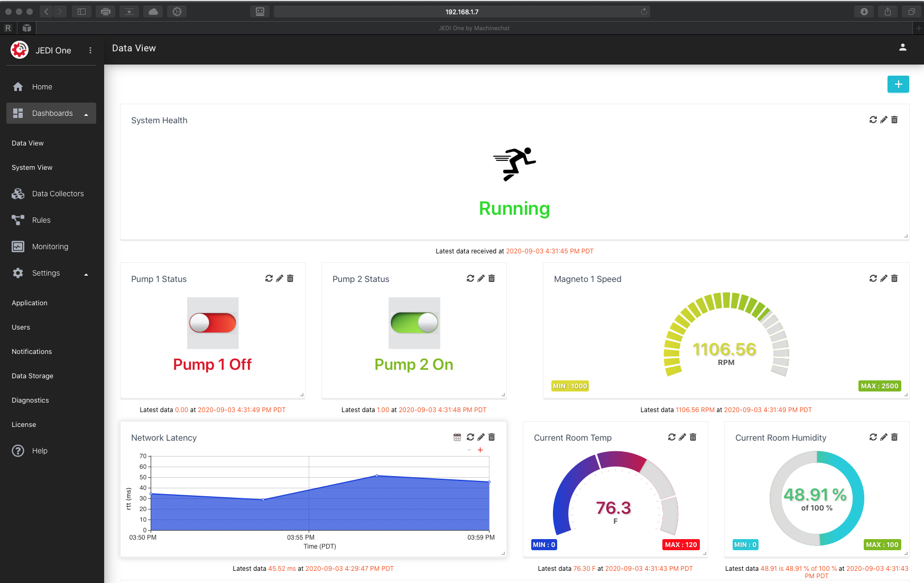The image size is (924, 583).
Task: Click the Current Room Temp gauge
Action: tap(615, 493)
